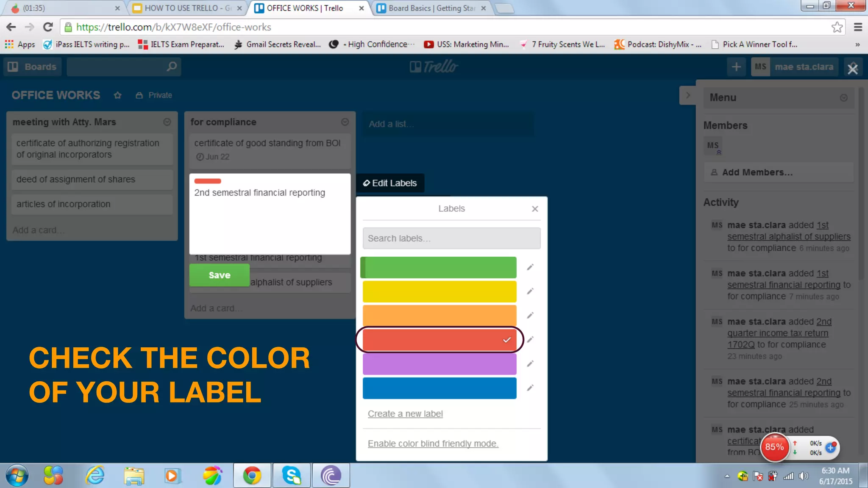Click Chrome back arrow
Screen dimensions: 868x488
pyautogui.click(x=11, y=27)
